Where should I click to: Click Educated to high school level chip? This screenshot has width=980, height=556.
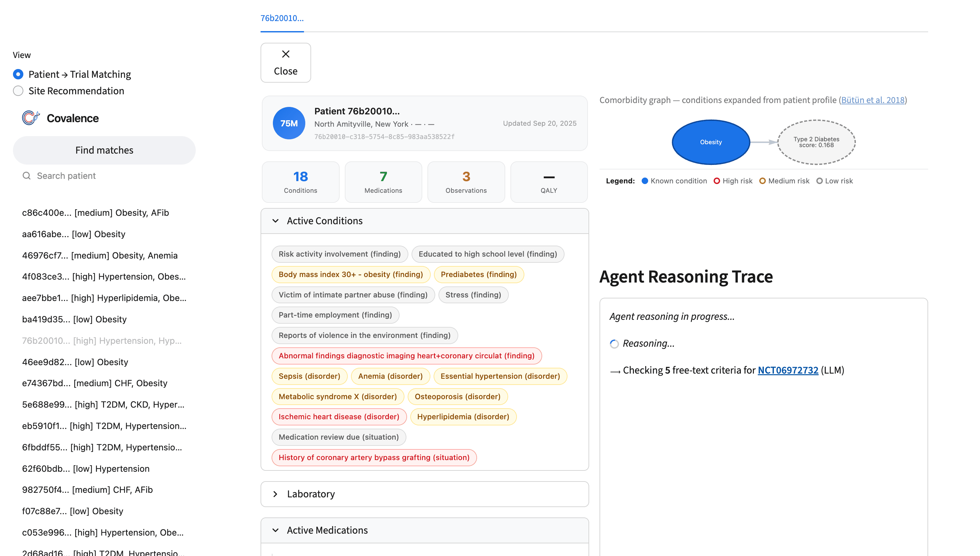click(488, 254)
